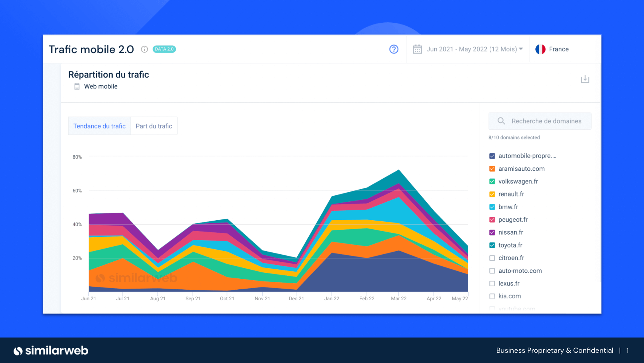The width and height of the screenshot is (644, 363).
Task: Switch to the Part du trafic tab
Action: (x=154, y=126)
